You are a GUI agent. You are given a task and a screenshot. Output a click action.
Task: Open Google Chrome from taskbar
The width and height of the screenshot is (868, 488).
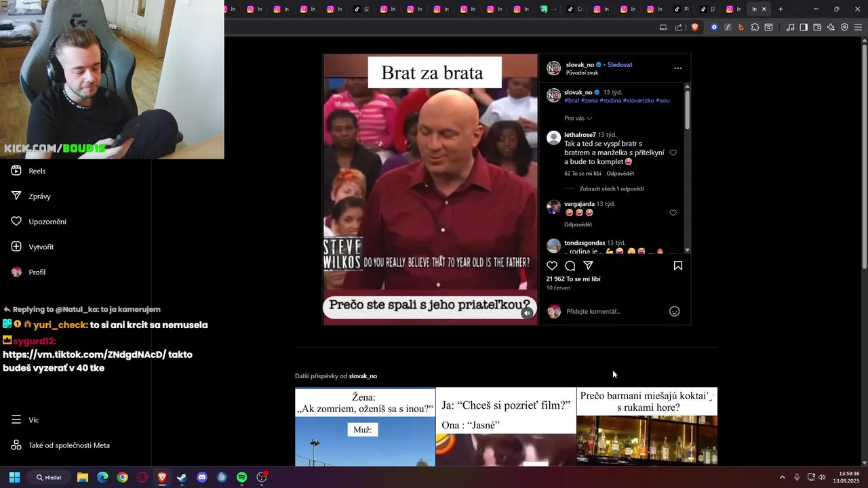click(x=122, y=477)
